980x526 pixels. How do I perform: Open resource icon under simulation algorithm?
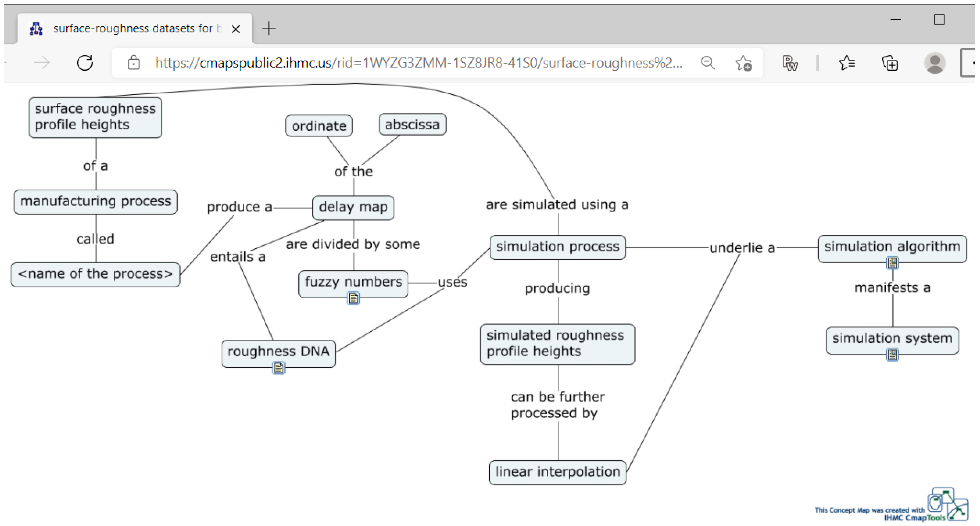coord(892,263)
